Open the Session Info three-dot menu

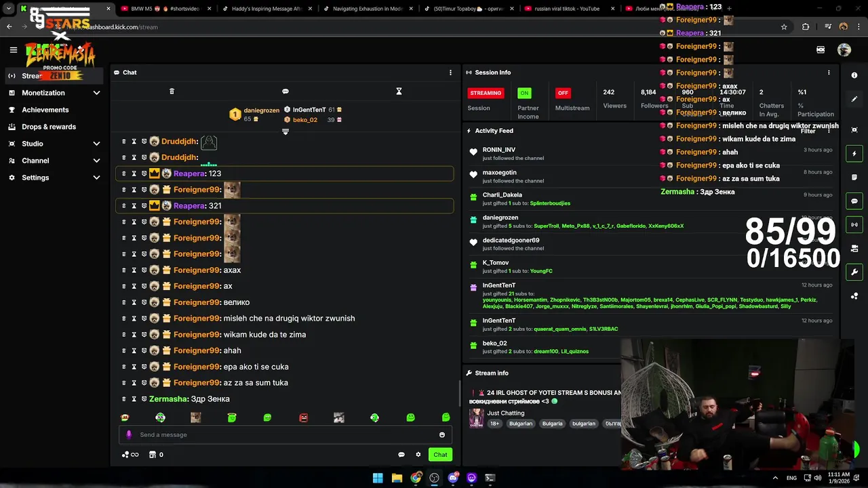[829, 73]
